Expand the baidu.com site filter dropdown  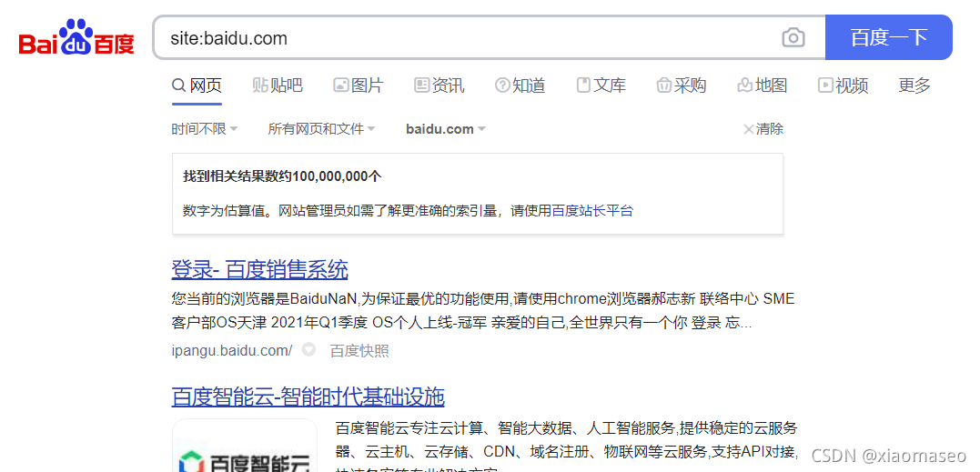point(446,129)
